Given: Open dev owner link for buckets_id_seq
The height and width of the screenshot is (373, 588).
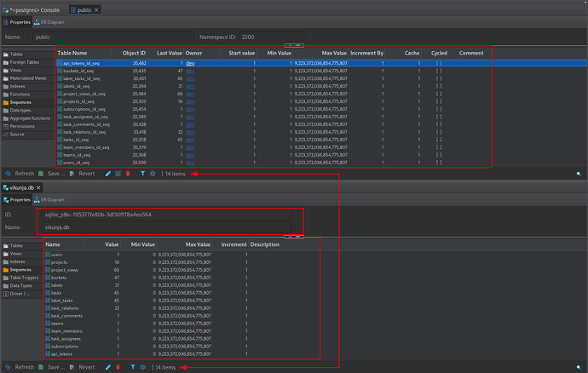Looking at the screenshot, I should pyautogui.click(x=190, y=71).
